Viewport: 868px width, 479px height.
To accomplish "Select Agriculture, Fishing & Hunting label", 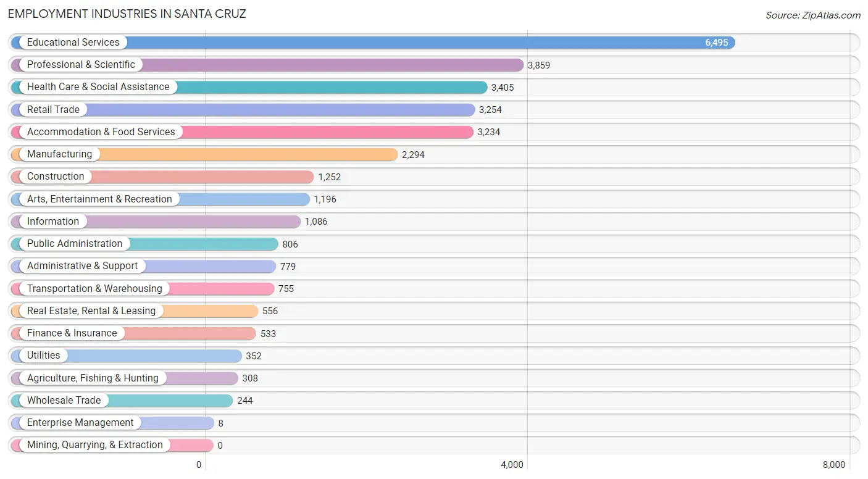I will pyautogui.click(x=93, y=378).
